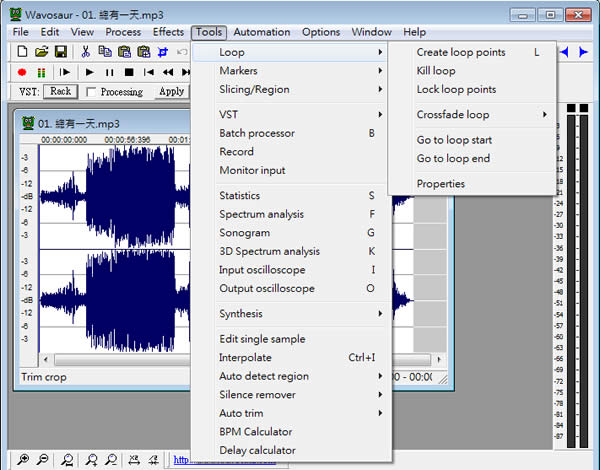Image resolution: width=600 pixels, height=470 pixels.
Task: Click the green-red level monitor icon
Action: (41, 72)
